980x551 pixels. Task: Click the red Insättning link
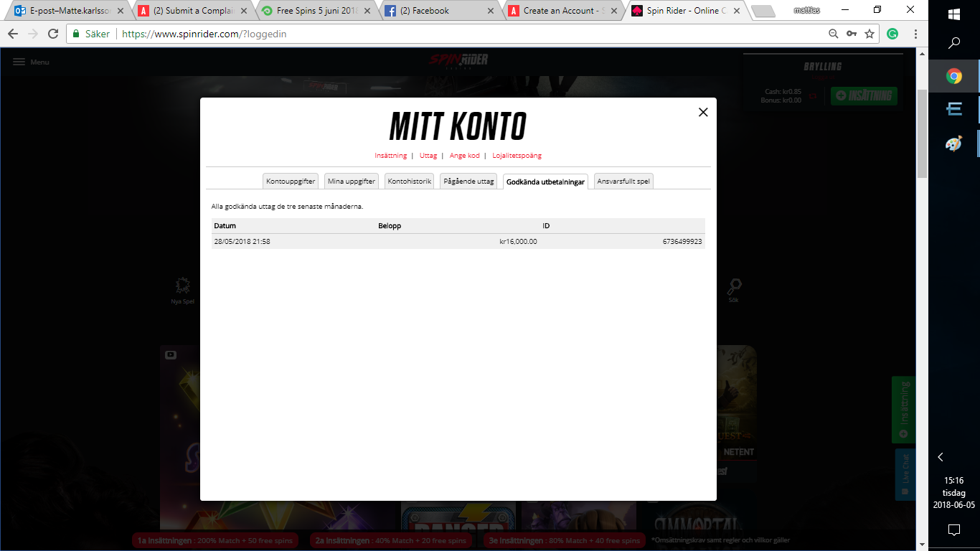[390, 156]
